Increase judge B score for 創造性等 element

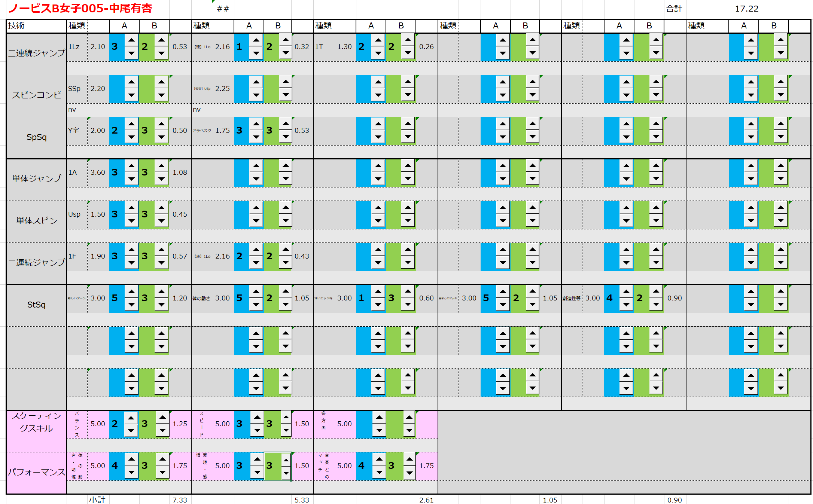[656, 291]
